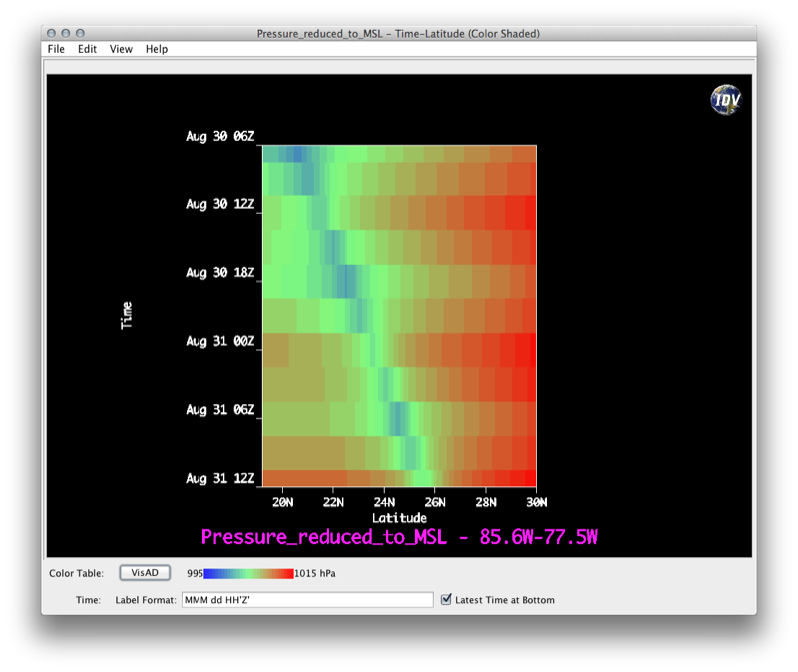
Task: Select the magenta Pressure_reduced_to_MSL display title
Action: click(x=399, y=537)
